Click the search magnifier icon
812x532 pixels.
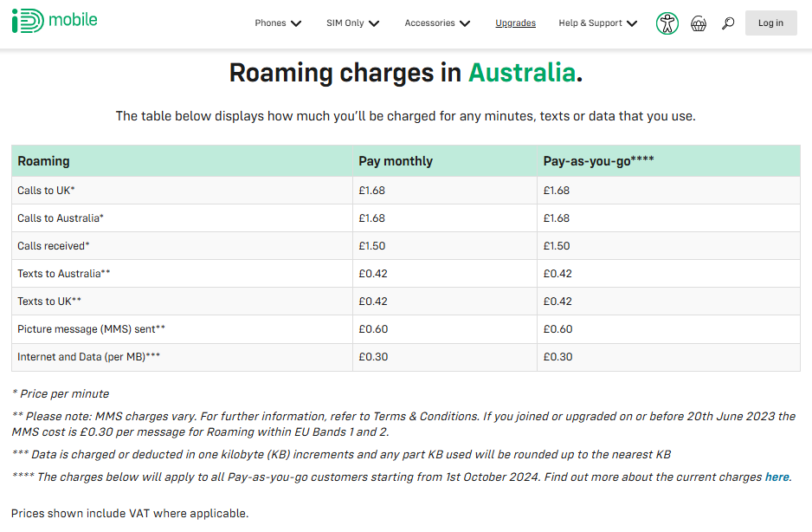(x=727, y=23)
